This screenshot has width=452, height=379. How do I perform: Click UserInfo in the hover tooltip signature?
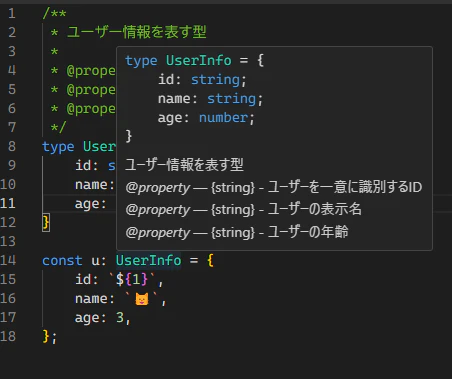(199, 61)
